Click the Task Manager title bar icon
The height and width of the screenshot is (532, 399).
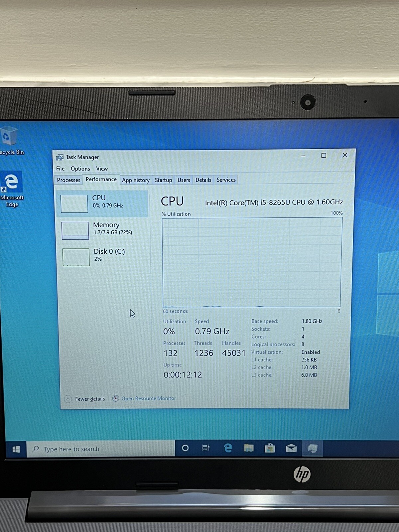(60, 157)
